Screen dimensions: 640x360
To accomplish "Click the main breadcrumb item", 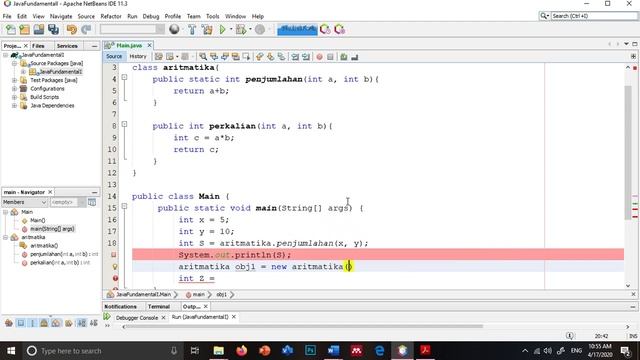I will tap(198, 294).
